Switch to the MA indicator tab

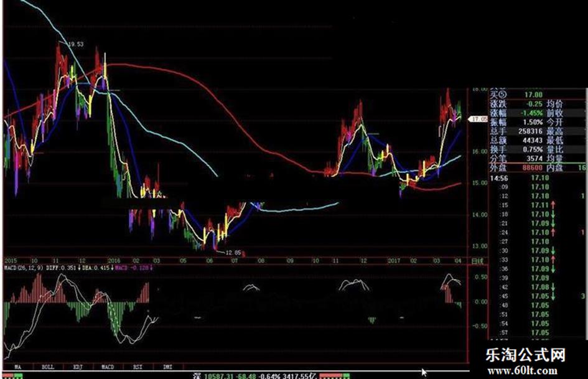click(17, 367)
